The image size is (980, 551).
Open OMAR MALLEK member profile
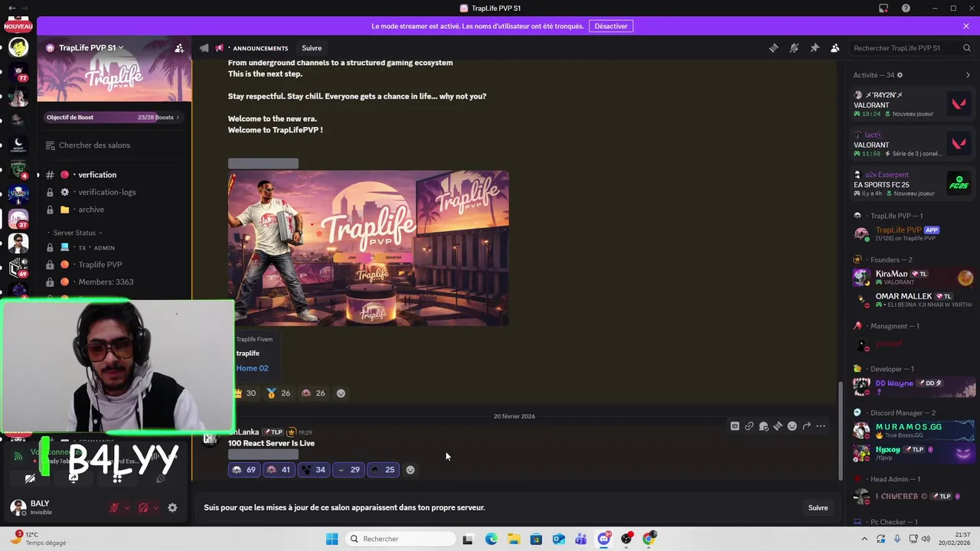pos(913,300)
